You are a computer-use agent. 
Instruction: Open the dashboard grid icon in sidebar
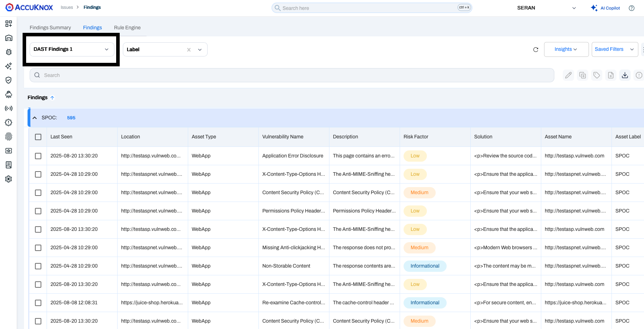coord(9,24)
